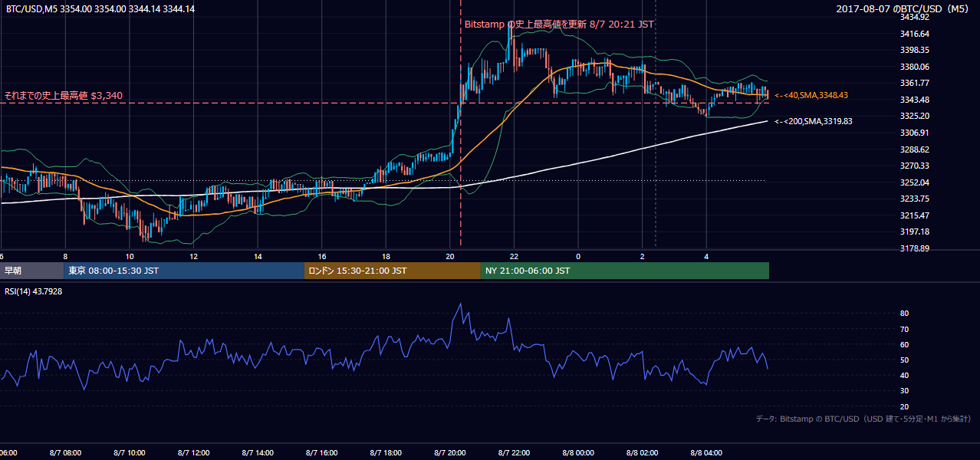Click bottom time axis label 8/8 00:00
Viewport: 980px width, 460px height.
pos(579,453)
